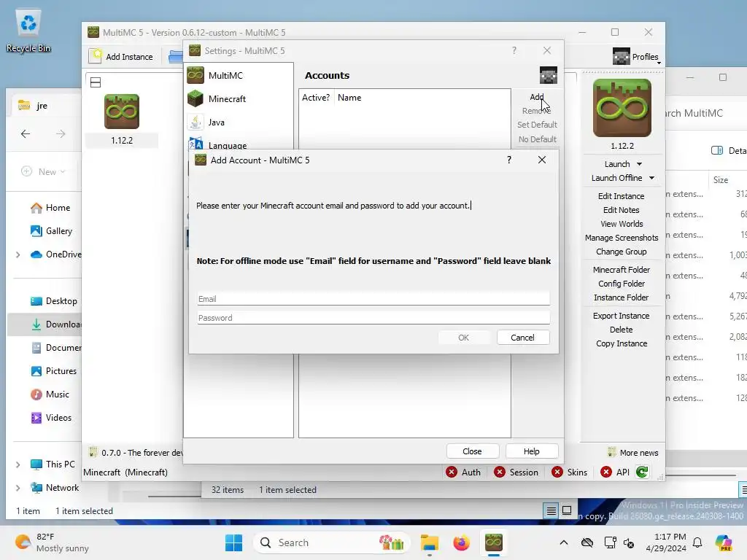Click the Close button in Settings
The height and width of the screenshot is (560, 747).
[x=472, y=451]
